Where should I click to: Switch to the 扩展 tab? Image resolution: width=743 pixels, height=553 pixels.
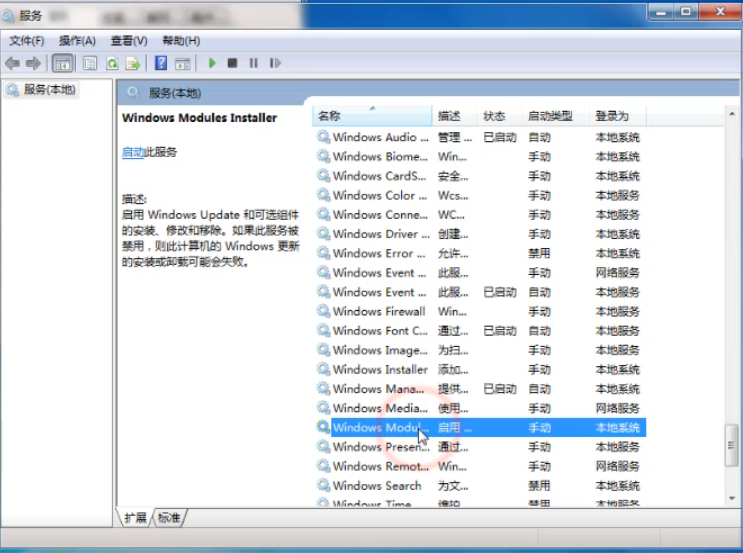[135, 517]
